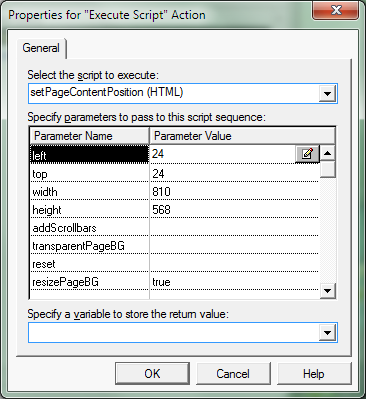Open the return value variable dropdown arrow

point(327,332)
